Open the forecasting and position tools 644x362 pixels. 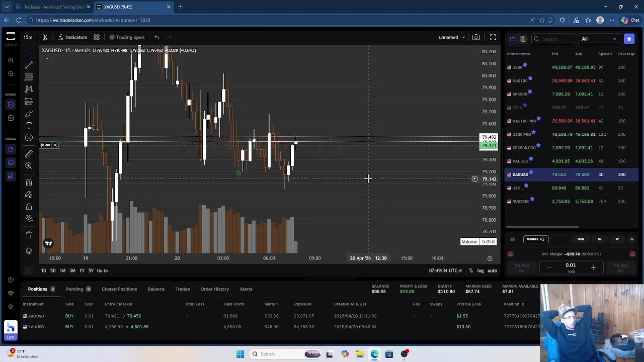click(29, 102)
